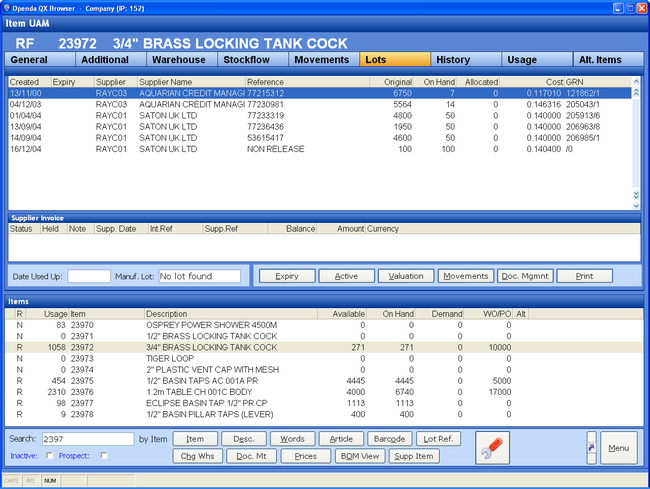
Task: Open BOM View button
Action: coord(360,456)
